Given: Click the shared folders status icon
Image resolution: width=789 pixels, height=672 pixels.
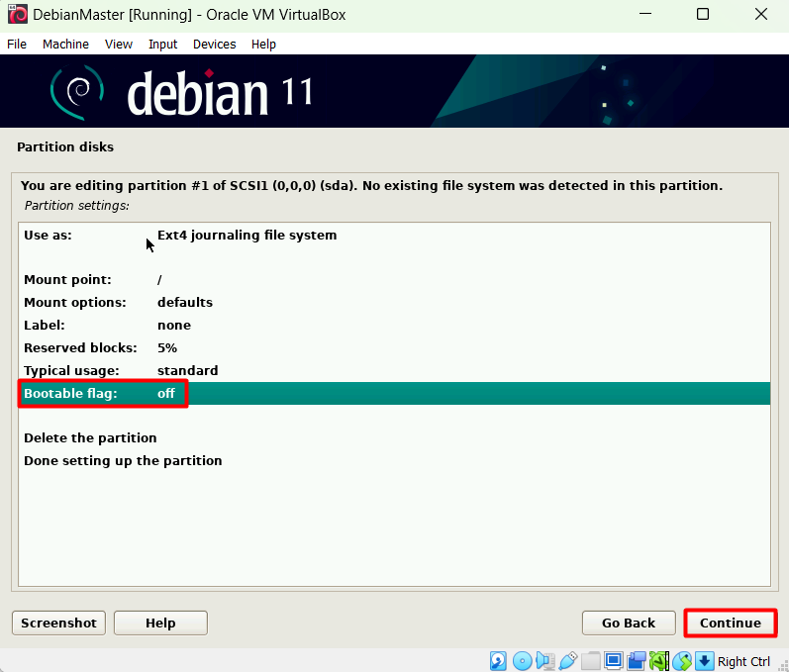Looking at the screenshot, I should click(x=591, y=661).
